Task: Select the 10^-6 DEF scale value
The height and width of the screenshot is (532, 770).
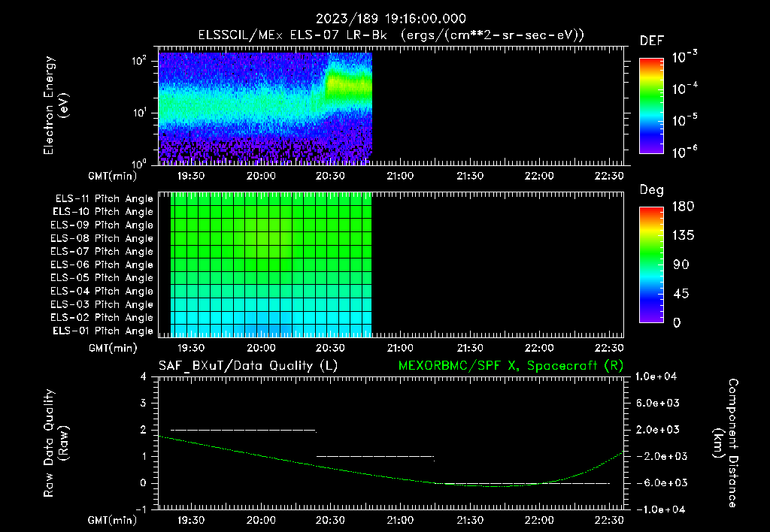Action: click(684, 152)
